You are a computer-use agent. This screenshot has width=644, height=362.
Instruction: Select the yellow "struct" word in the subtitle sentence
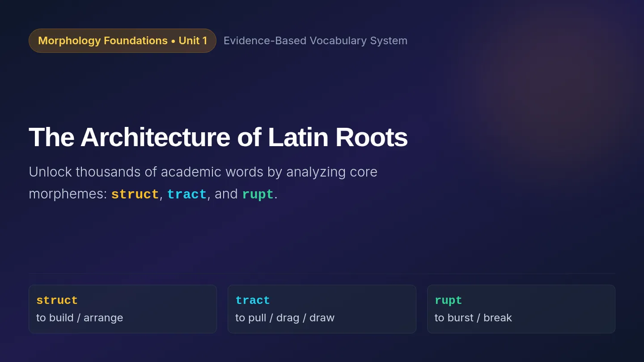point(135,194)
